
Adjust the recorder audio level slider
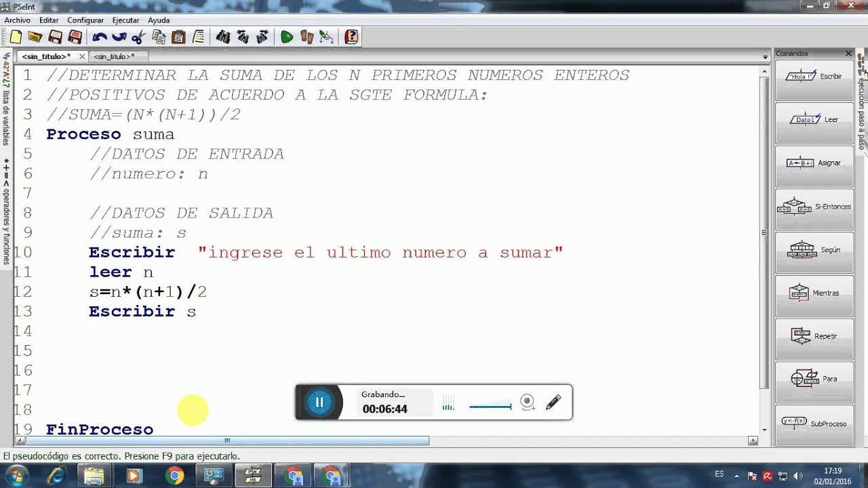(490, 407)
